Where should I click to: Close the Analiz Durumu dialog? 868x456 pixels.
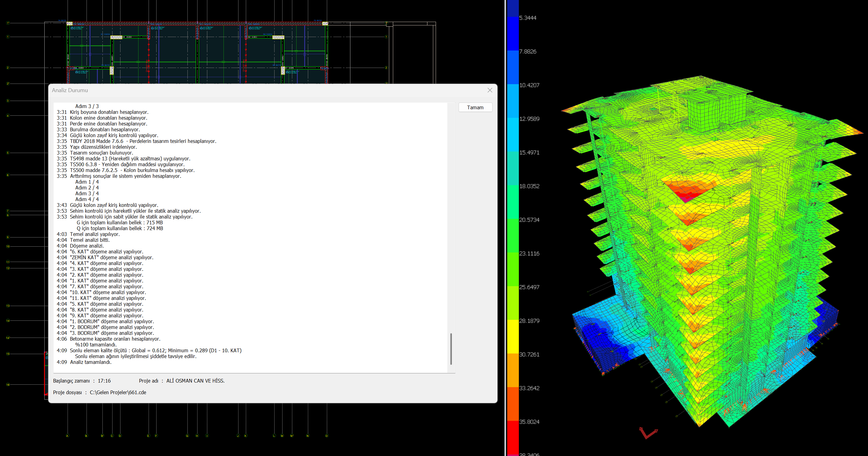click(489, 90)
